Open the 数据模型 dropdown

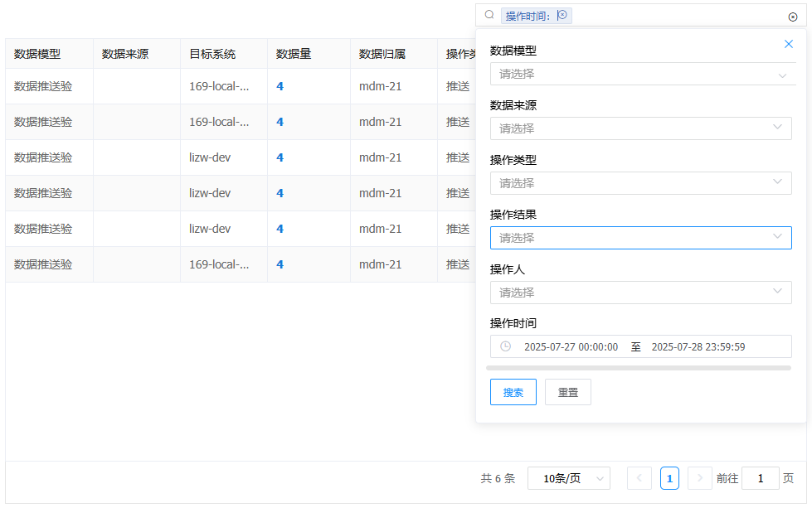[x=640, y=74]
